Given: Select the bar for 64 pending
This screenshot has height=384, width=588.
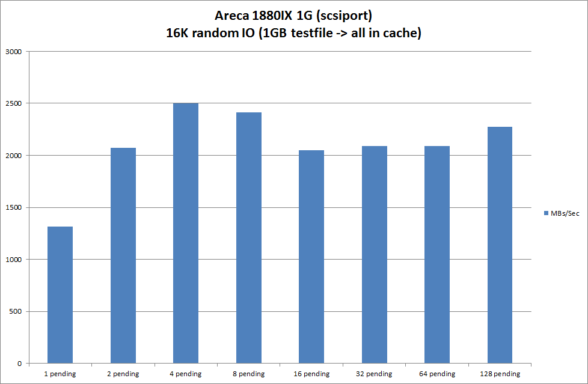Looking at the screenshot, I should (x=437, y=255).
